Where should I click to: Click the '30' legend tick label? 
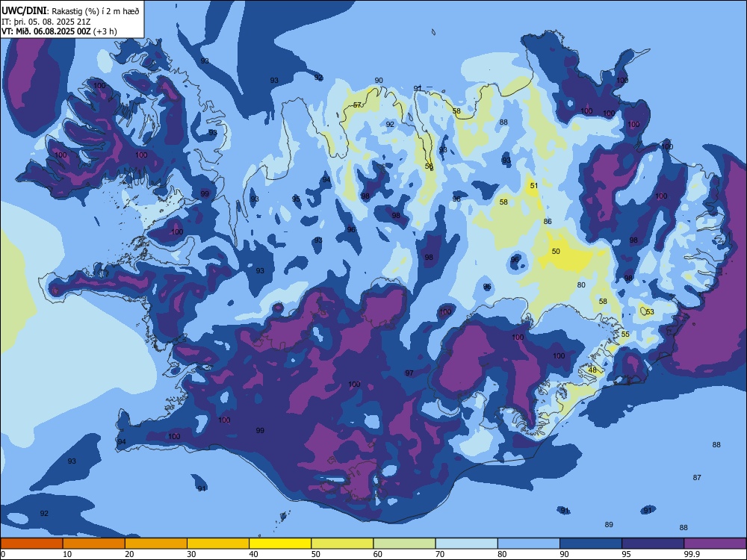click(191, 554)
